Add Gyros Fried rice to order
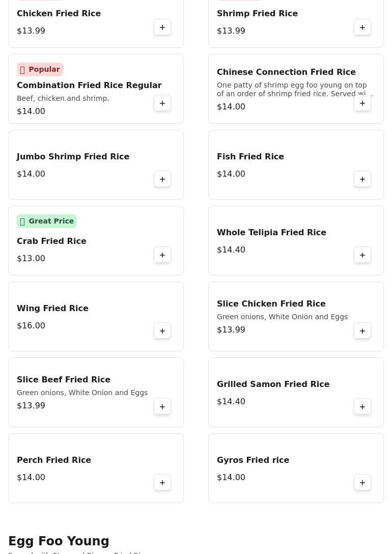Screen dimensions: 392x554 362,483
